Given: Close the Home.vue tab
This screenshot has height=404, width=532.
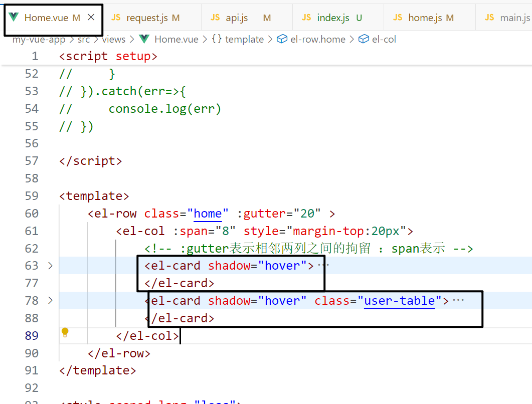Looking at the screenshot, I should [x=91, y=18].
